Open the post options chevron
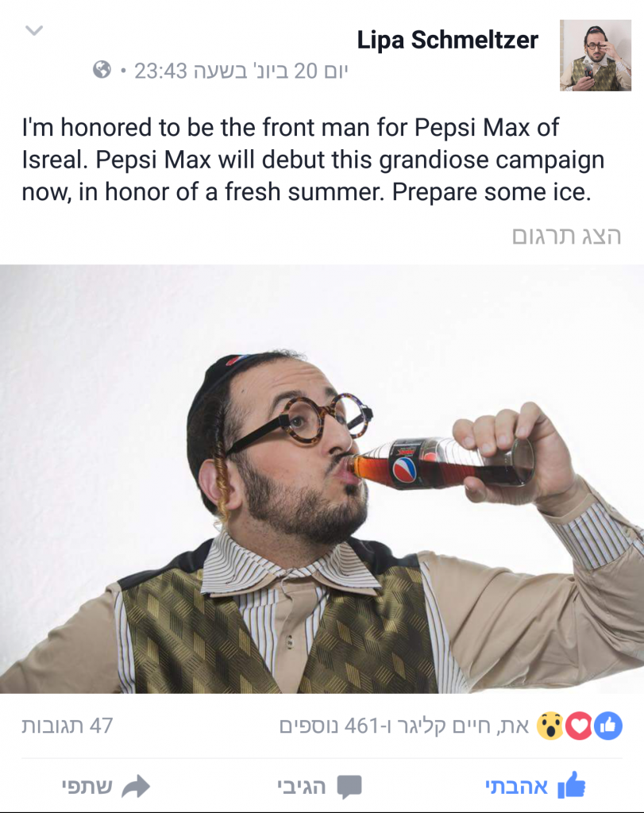 tap(34, 31)
